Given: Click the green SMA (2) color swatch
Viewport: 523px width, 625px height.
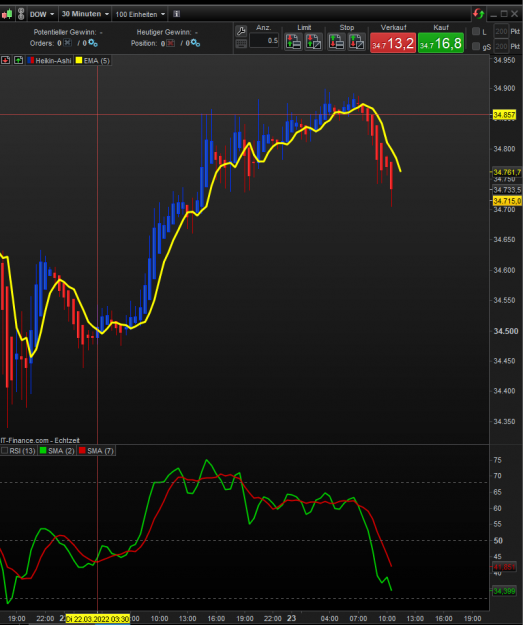Looking at the screenshot, I should point(43,450).
